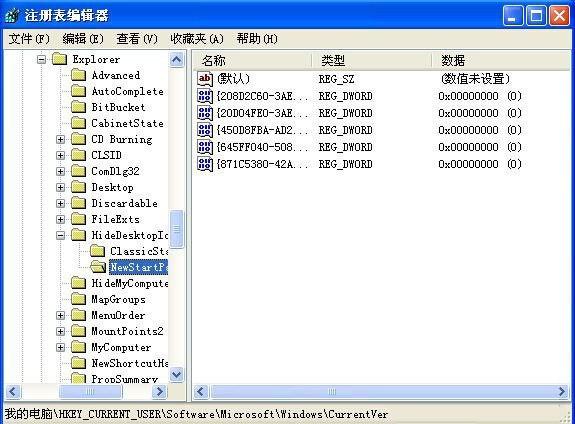Sort by the 类型 column header
575x424 pixels.
[x=371, y=61]
